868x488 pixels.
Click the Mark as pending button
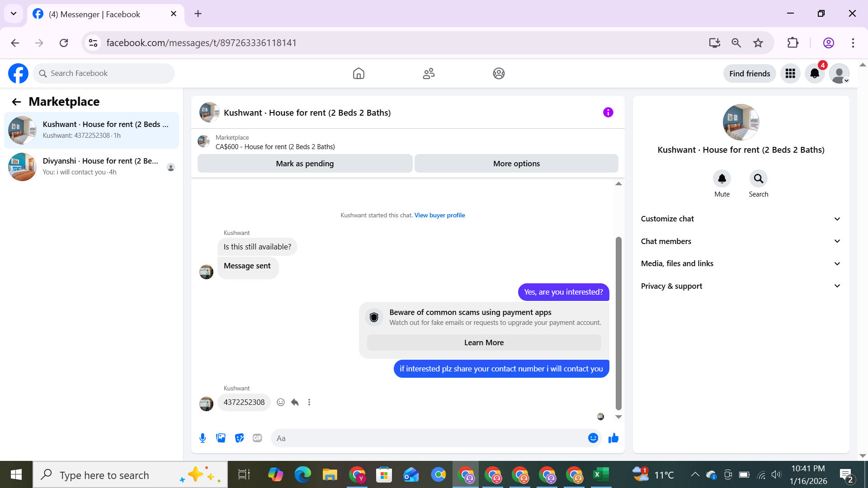[305, 164]
